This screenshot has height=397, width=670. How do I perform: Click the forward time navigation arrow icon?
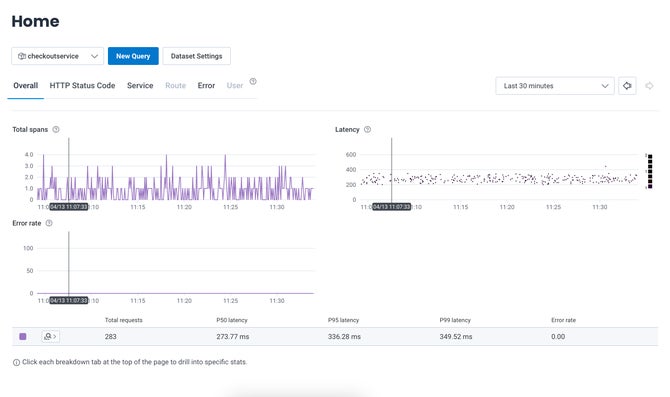(649, 86)
